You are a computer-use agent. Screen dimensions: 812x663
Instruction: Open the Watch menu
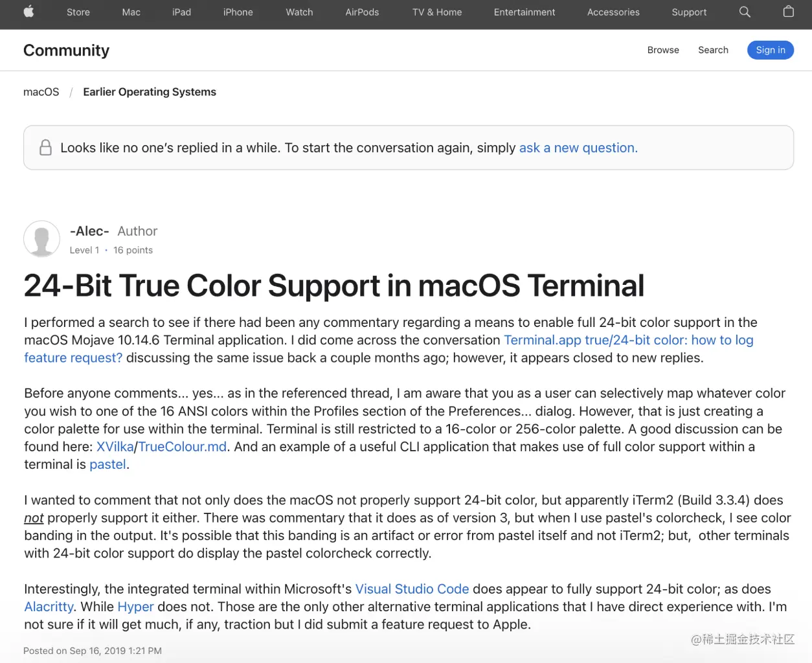(x=299, y=12)
